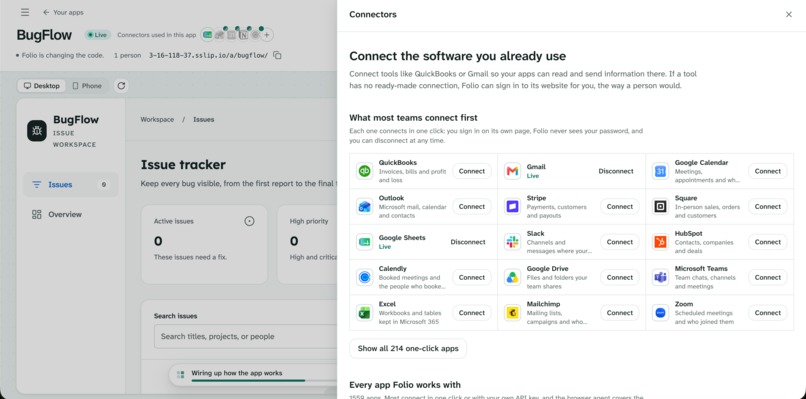This screenshot has height=399, width=806.
Task: Click the Workspace breadcrumb
Action: pos(157,119)
